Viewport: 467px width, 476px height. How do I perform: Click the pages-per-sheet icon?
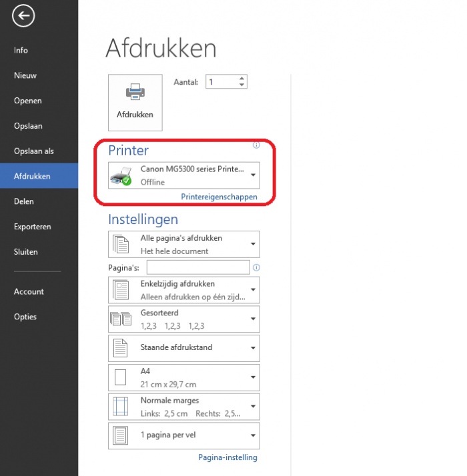(120, 435)
